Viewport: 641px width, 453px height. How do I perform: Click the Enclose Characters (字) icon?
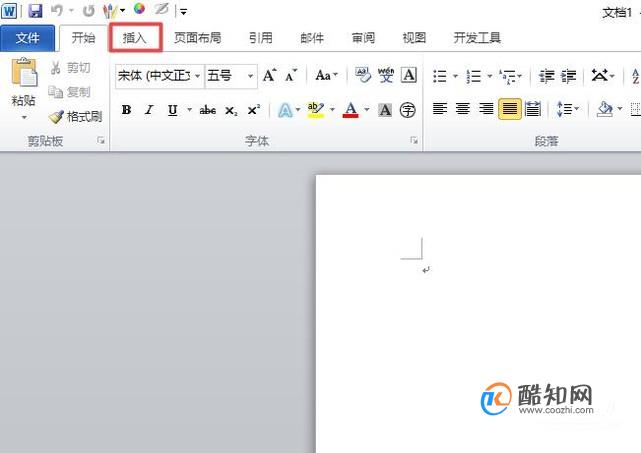(x=408, y=110)
